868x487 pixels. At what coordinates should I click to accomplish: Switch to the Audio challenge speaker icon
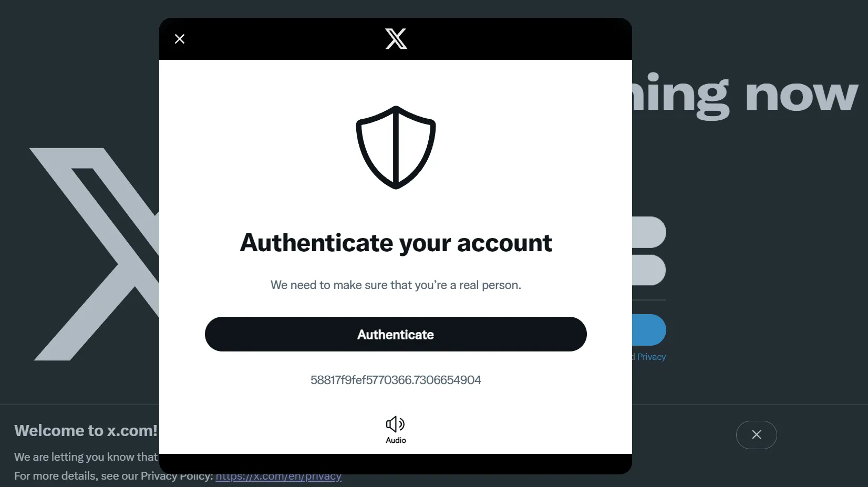(x=395, y=424)
